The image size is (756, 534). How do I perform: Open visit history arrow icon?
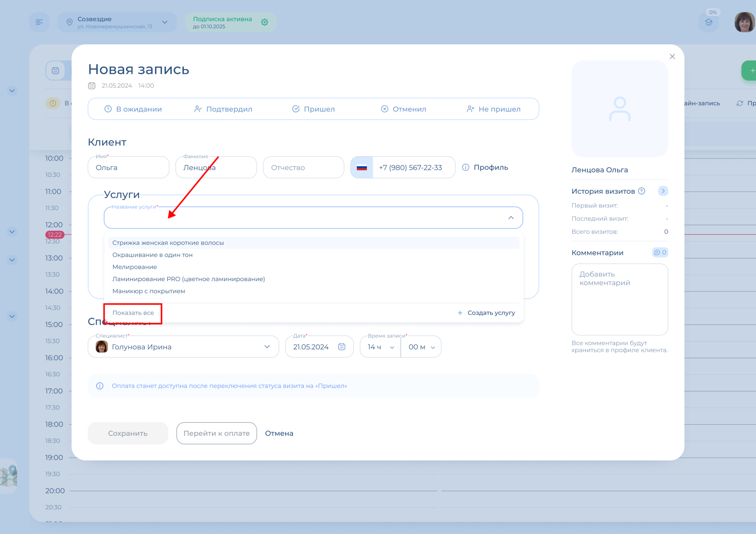[x=663, y=191]
